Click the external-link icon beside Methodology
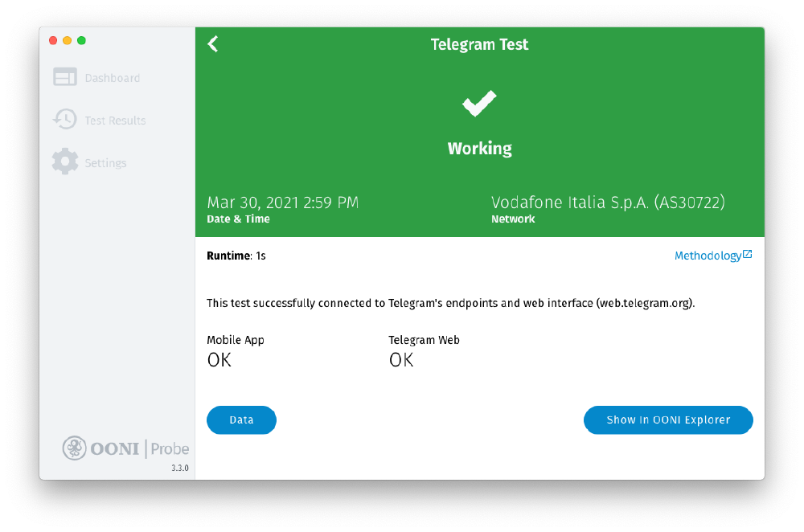The image size is (804, 532). (x=748, y=255)
